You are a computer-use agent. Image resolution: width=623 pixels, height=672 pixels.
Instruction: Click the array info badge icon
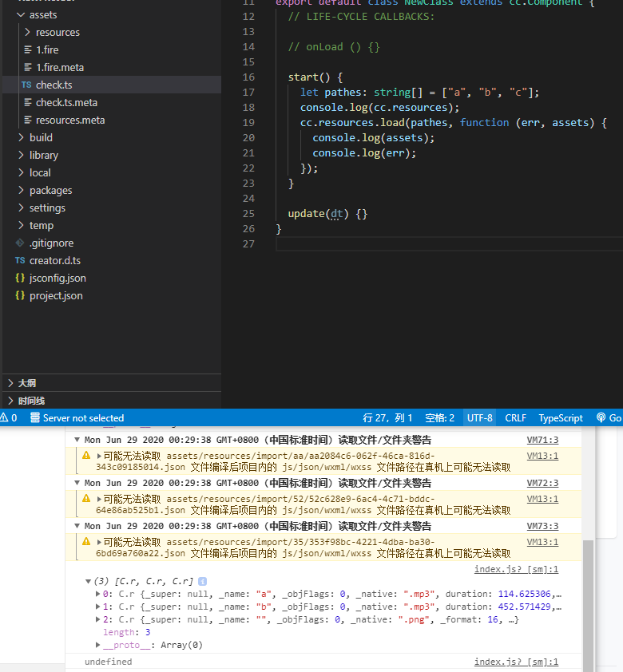click(x=202, y=582)
